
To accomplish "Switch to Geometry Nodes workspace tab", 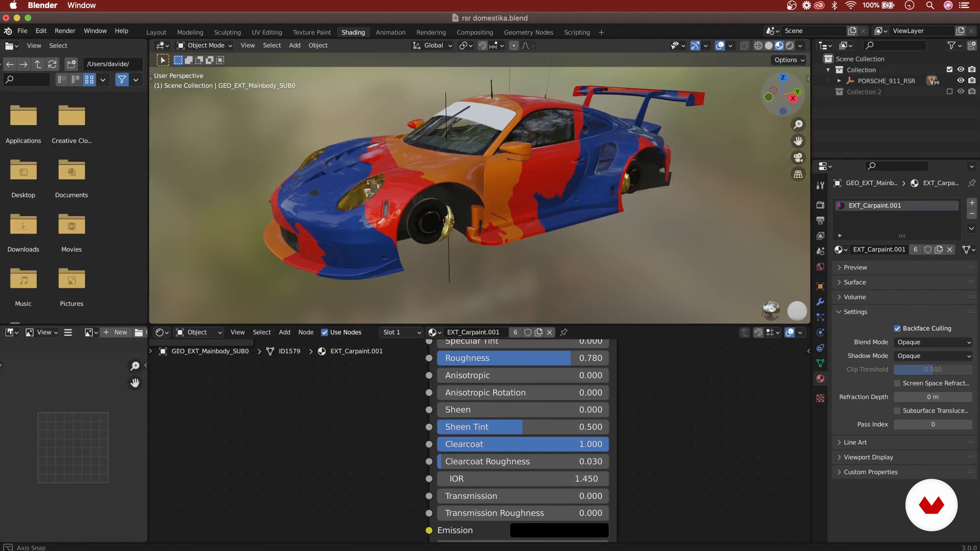I will click(x=529, y=32).
